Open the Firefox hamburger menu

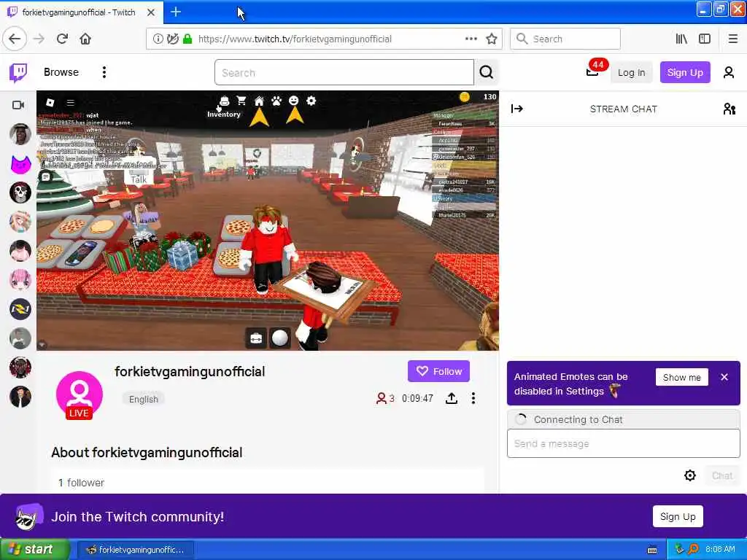(733, 39)
